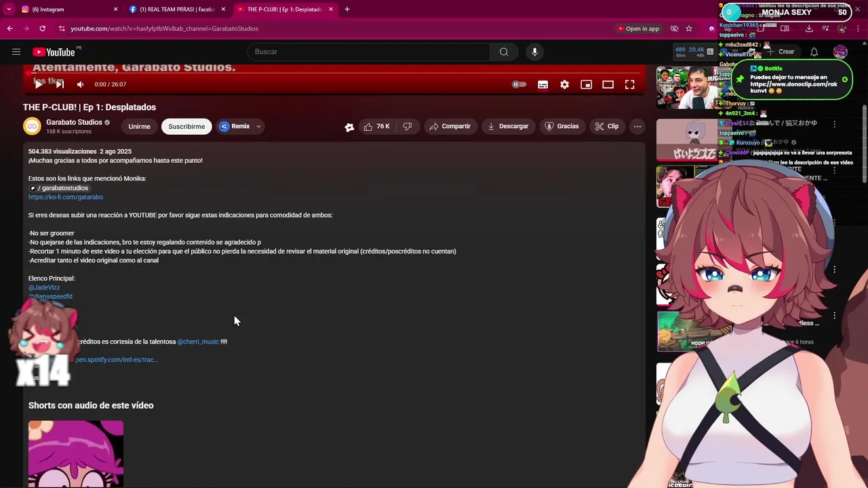
Task: Reload the current page
Action: click(42, 28)
